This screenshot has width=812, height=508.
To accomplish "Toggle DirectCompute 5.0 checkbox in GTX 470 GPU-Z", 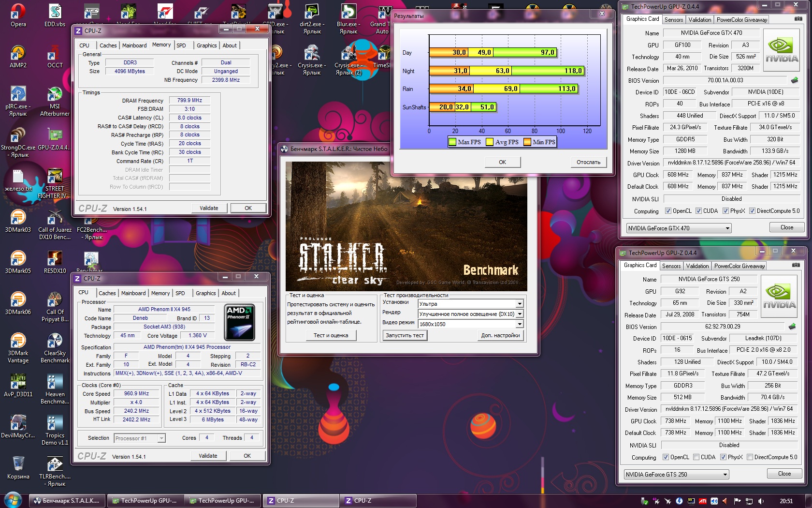I will [x=752, y=211].
